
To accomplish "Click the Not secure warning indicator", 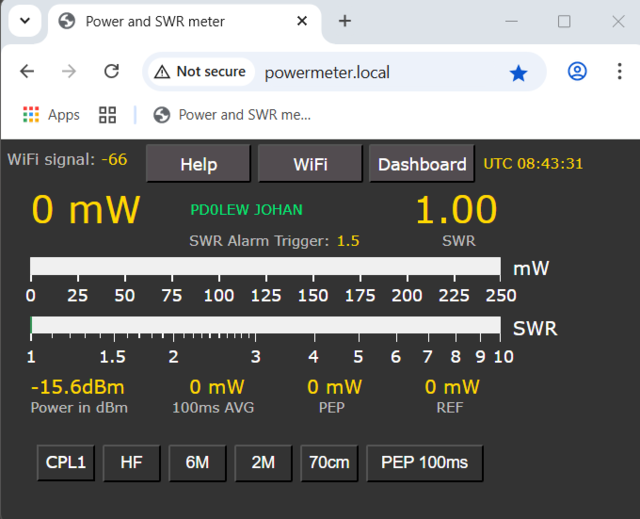I will (200, 72).
